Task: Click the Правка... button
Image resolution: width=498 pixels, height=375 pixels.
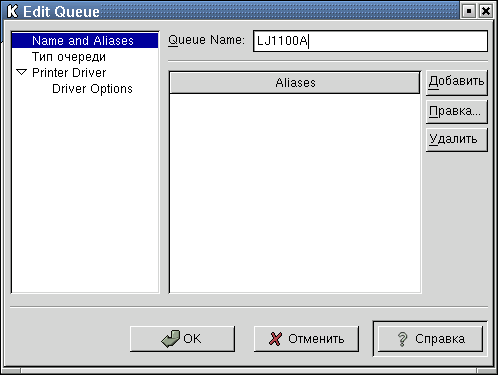Action: 456,111
